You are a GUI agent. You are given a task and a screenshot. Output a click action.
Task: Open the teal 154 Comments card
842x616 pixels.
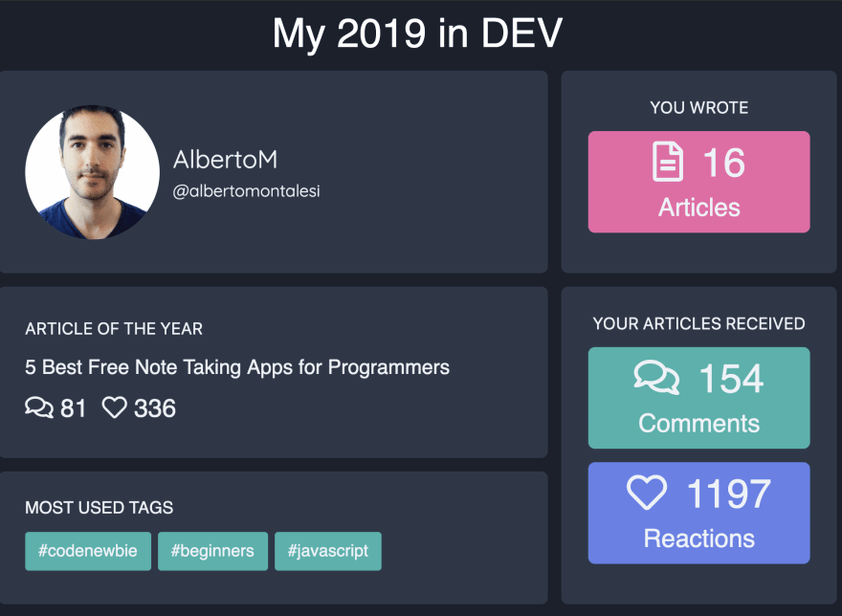click(698, 398)
